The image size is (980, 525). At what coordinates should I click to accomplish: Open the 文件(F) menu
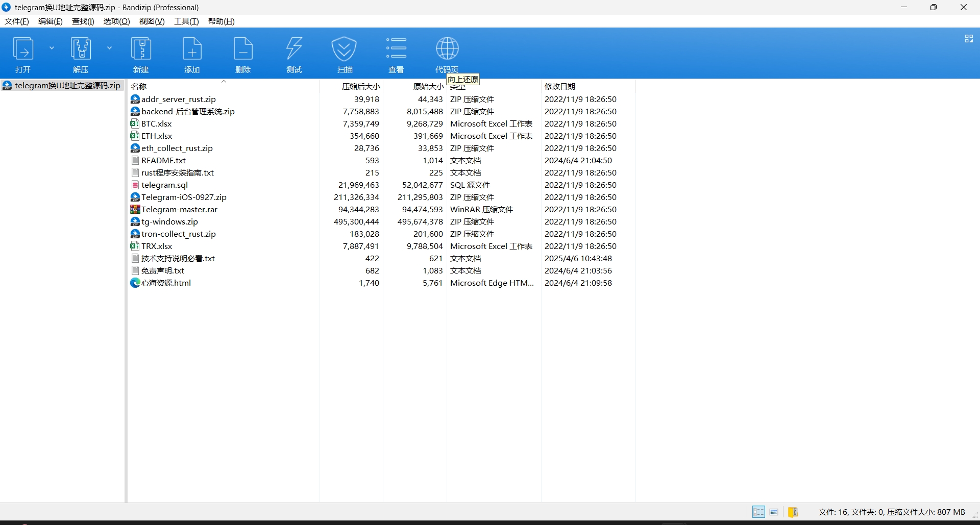pyautogui.click(x=17, y=21)
